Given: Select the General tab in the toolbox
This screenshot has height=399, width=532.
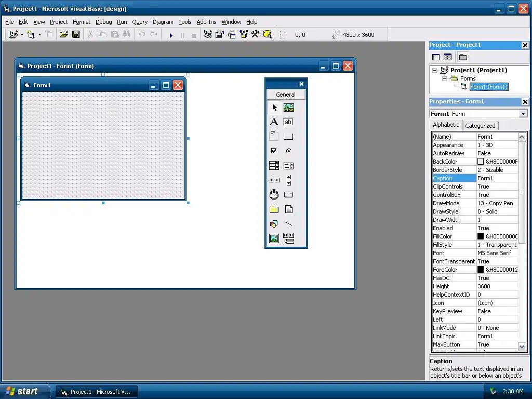Looking at the screenshot, I should 286,95.
